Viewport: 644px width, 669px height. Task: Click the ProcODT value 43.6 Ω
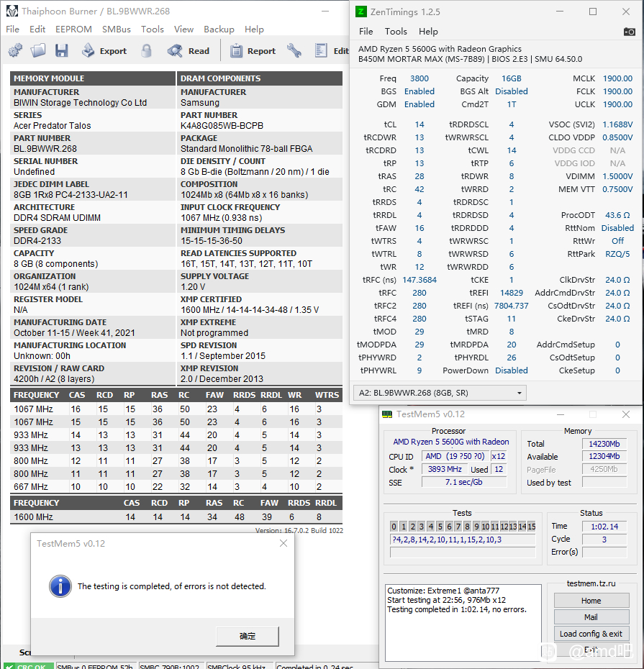(617, 215)
